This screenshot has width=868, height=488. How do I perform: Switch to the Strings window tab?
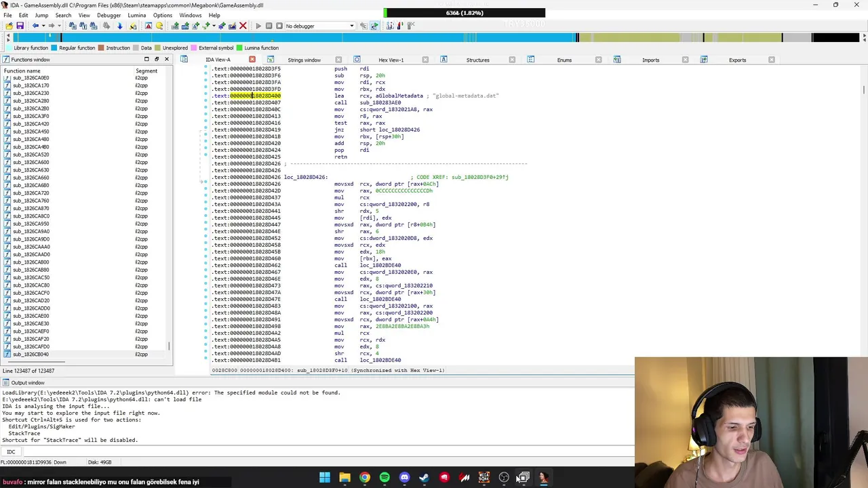tap(304, 60)
